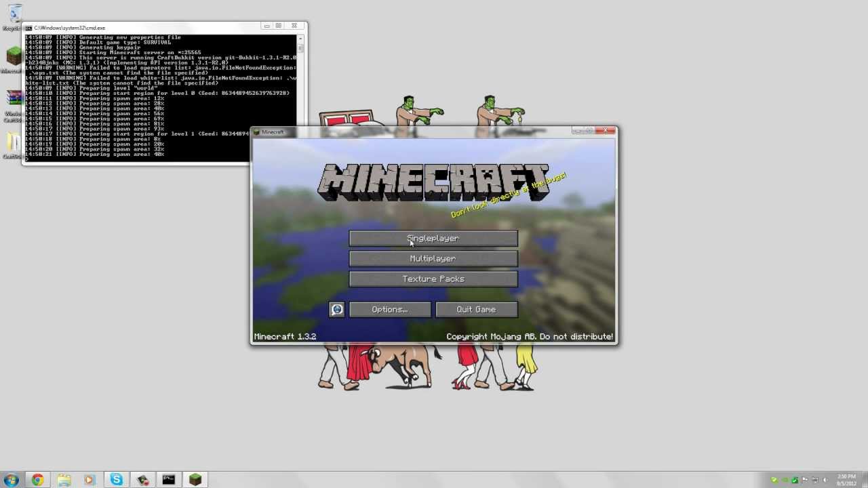Click the Minecraft window title bar icon
Screen dimensions: 868x488
click(x=257, y=132)
